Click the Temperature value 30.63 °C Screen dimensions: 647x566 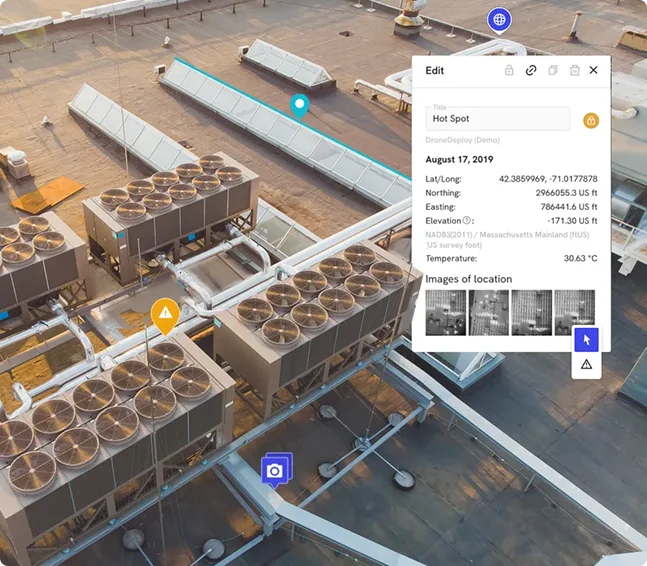pos(580,258)
